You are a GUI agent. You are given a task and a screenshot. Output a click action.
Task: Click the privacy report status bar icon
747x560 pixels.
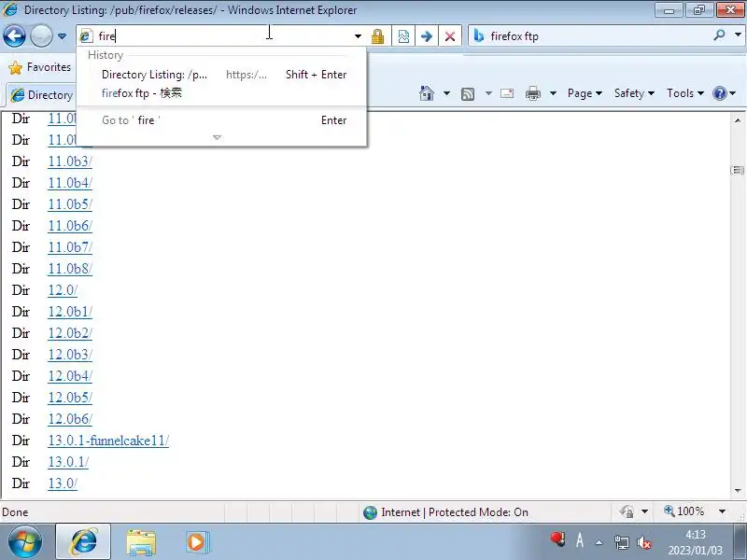point(627,511)
